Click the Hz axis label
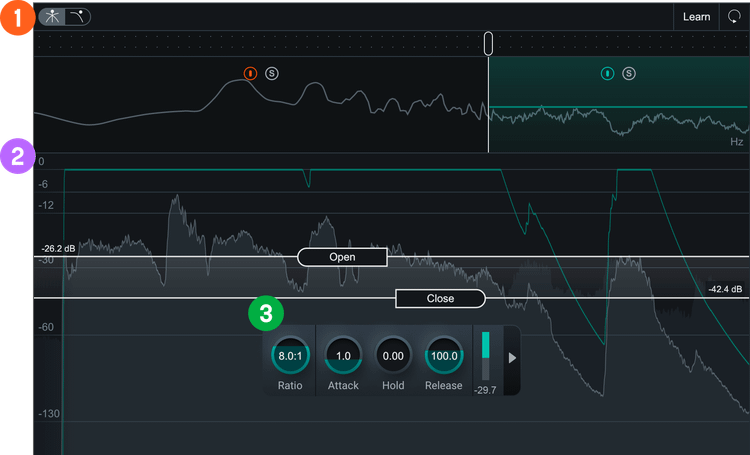Screen dimensions: 750x455 click(x=737, y=142)
